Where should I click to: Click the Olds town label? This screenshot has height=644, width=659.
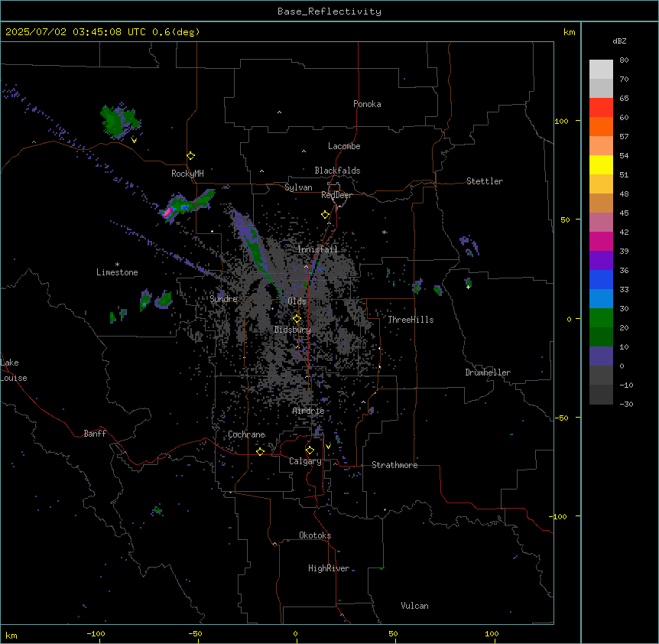click(x=297, y=301)
